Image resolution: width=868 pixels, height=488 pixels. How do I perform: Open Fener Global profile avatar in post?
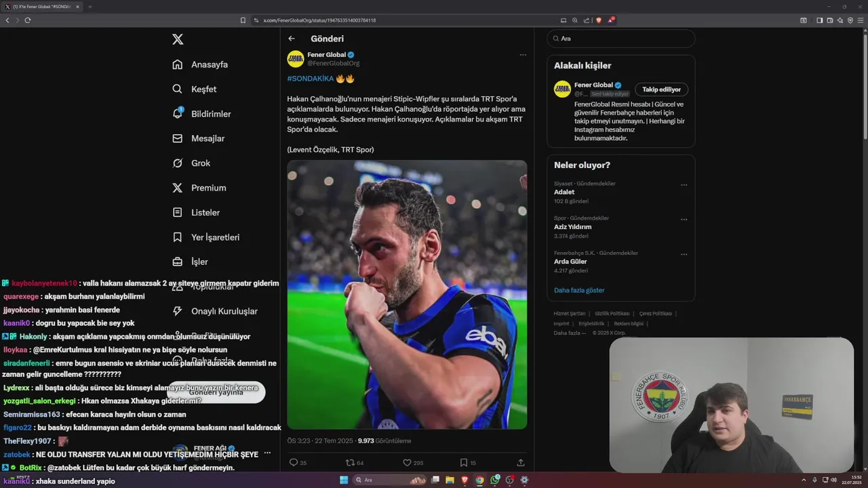[x=296, y=58]
